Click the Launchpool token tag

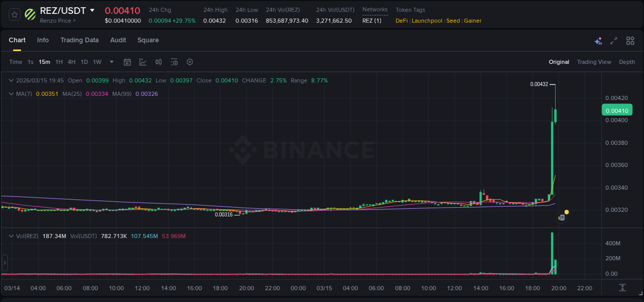tap(427, 21)
